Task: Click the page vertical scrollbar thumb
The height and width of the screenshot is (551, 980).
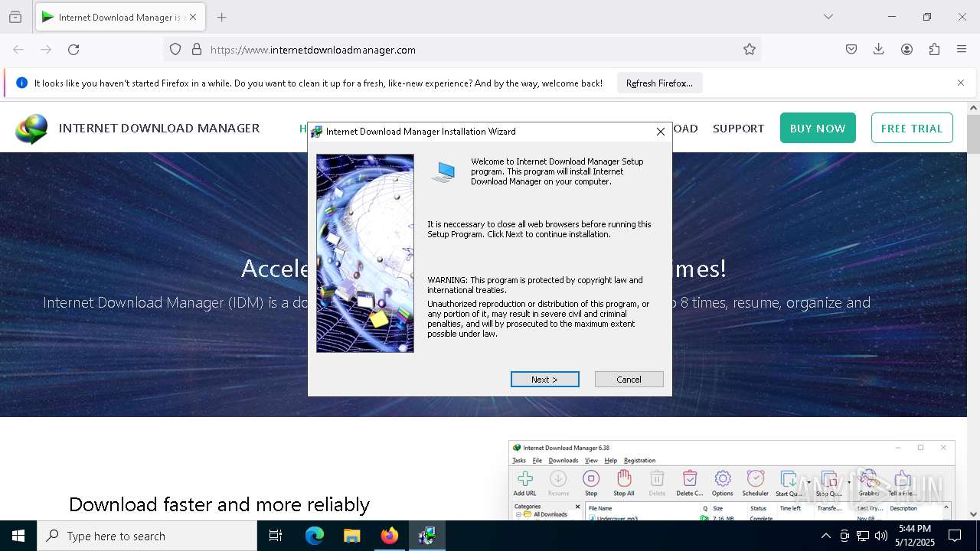Action: 973,134
